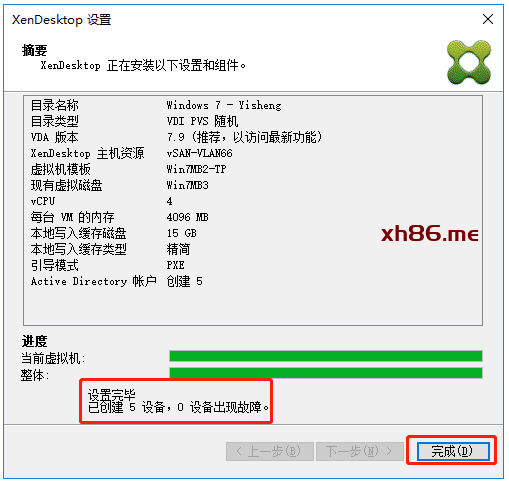The image size is (509, 482).
Task: Click the vSAN-VLAN66 host resource value
Action: coord(199,153)
